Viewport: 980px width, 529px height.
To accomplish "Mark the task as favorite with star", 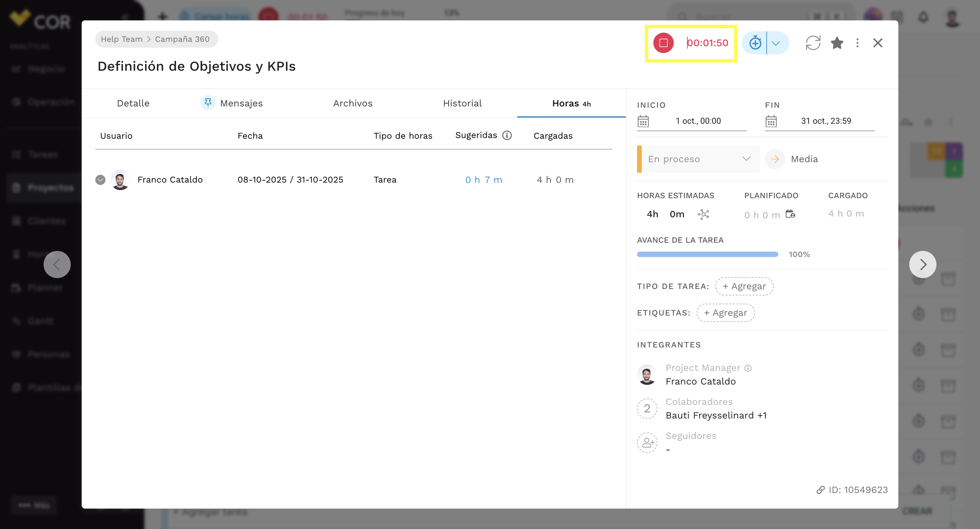I will (x=837, y=43).
